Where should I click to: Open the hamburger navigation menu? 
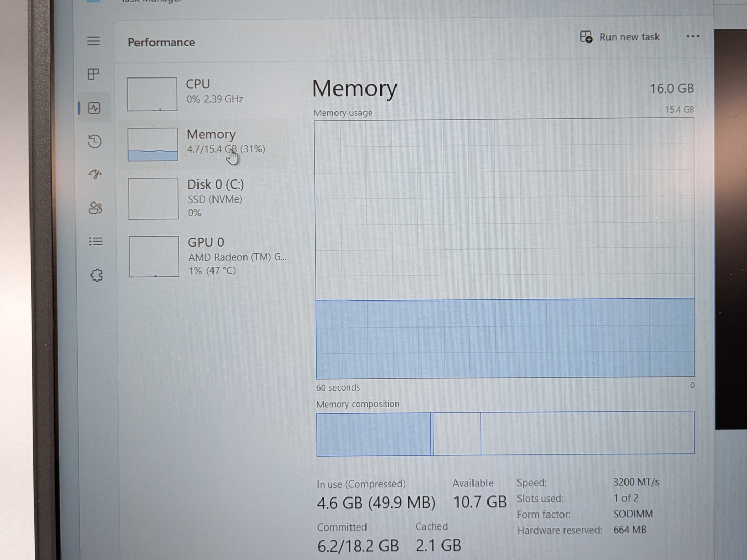(x=94, y=41)
